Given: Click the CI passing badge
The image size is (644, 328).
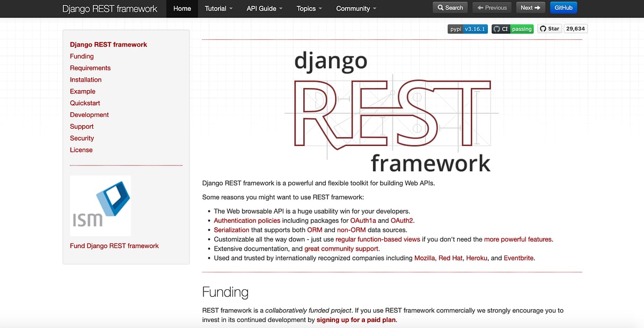Looking at the screenshot, I should pyautogui.click(x=513, y=29).
